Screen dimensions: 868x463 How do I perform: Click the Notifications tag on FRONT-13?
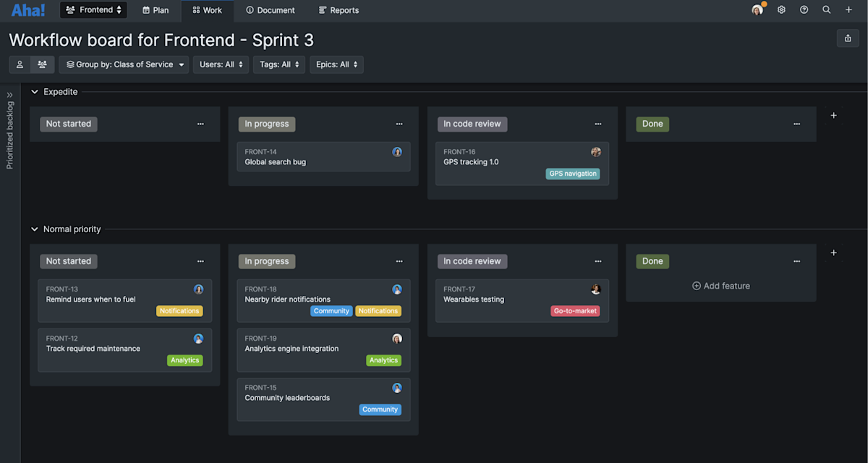click(179, 310)
